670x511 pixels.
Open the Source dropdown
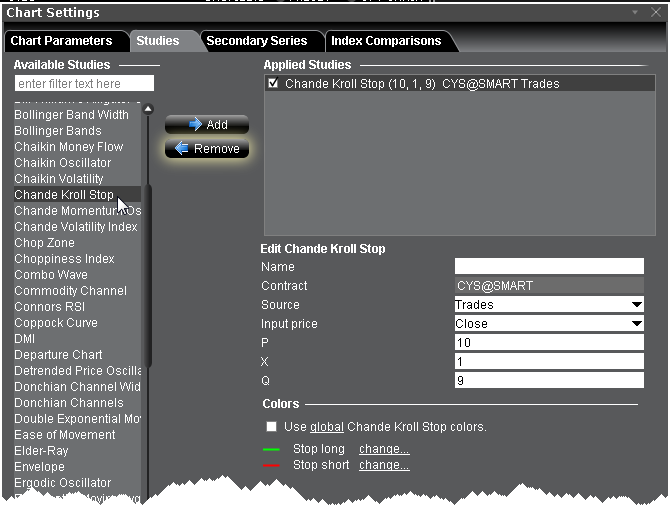(549, 305)
